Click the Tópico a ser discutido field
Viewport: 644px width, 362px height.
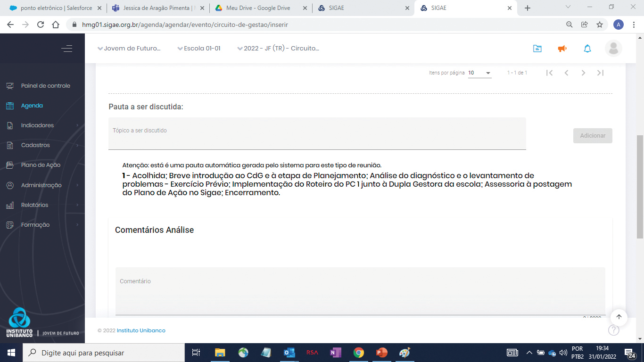[317, 133]
